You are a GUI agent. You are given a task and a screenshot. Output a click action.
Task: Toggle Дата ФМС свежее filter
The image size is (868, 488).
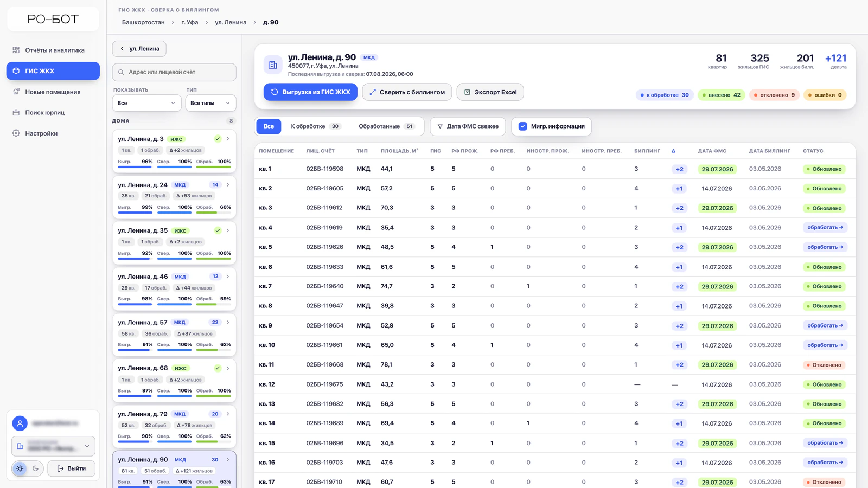click(468, 126)
